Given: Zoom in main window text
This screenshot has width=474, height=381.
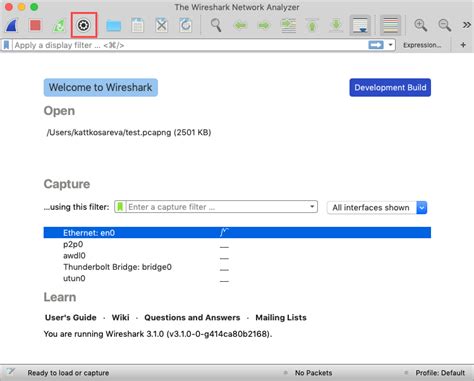Looking at the screenshot, I should [x=421, y=25].
